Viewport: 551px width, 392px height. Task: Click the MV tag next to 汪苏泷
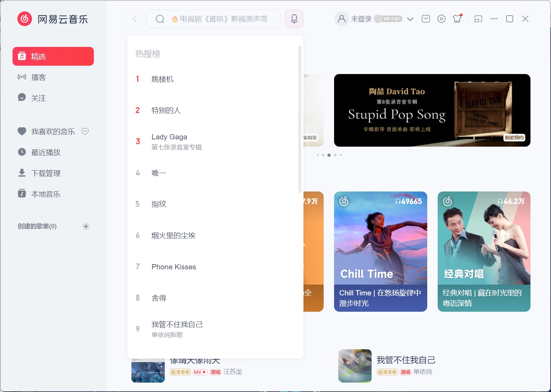pos(200,372)
